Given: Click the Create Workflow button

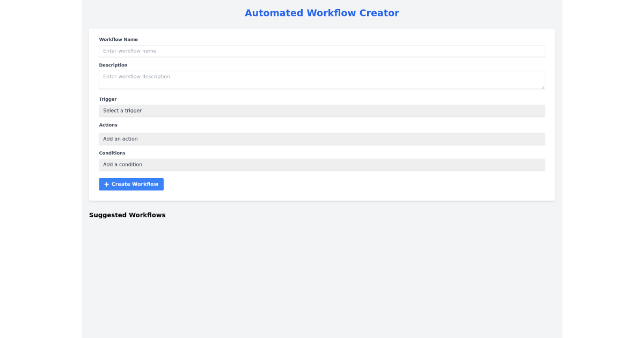Looking at the screenshot, I should 131,184.
